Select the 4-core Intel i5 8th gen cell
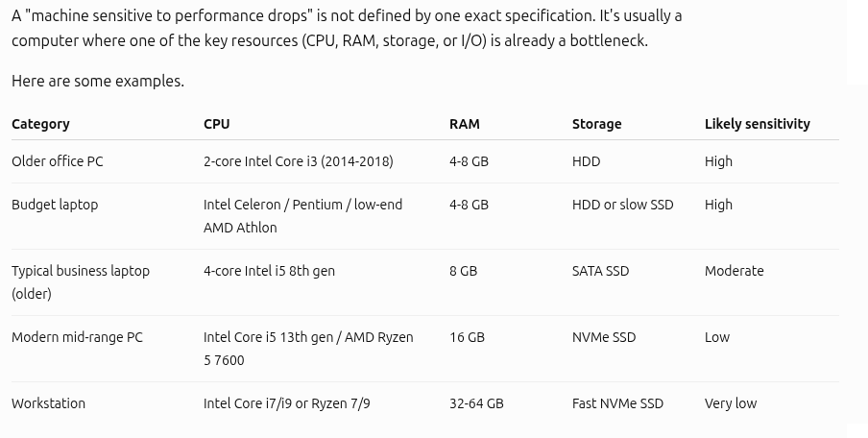868x438 pixels. pos(269,271)
